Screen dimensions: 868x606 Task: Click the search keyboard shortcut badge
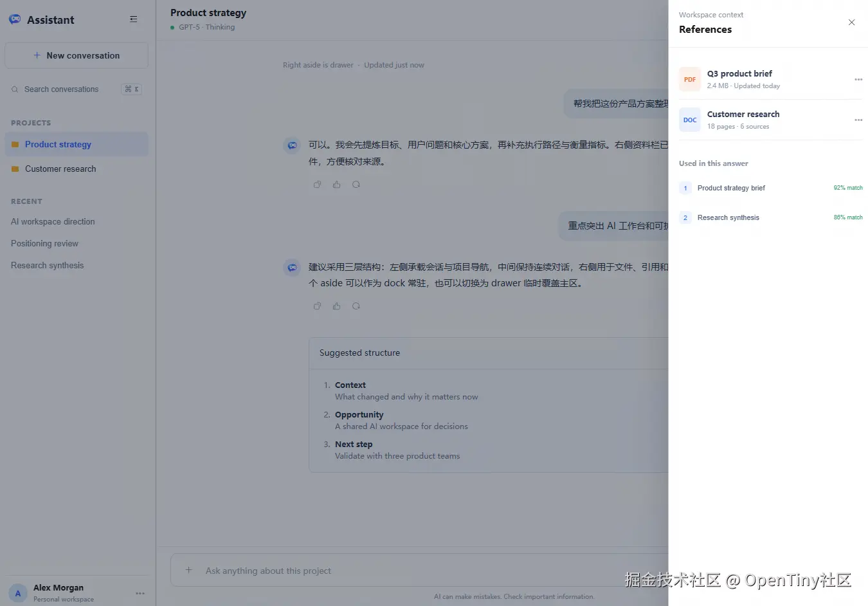click(131, 89)
